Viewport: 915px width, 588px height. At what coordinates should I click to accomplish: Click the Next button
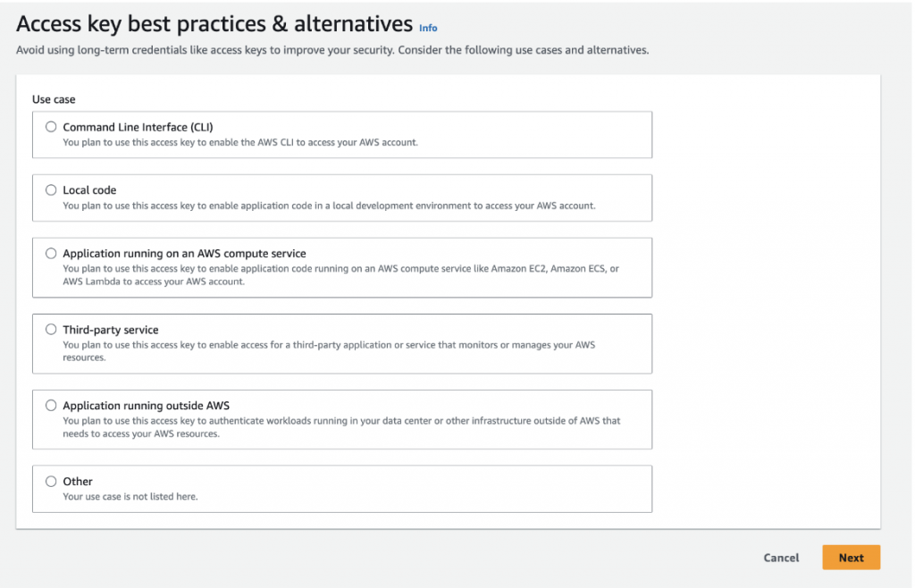click(851, 558)
